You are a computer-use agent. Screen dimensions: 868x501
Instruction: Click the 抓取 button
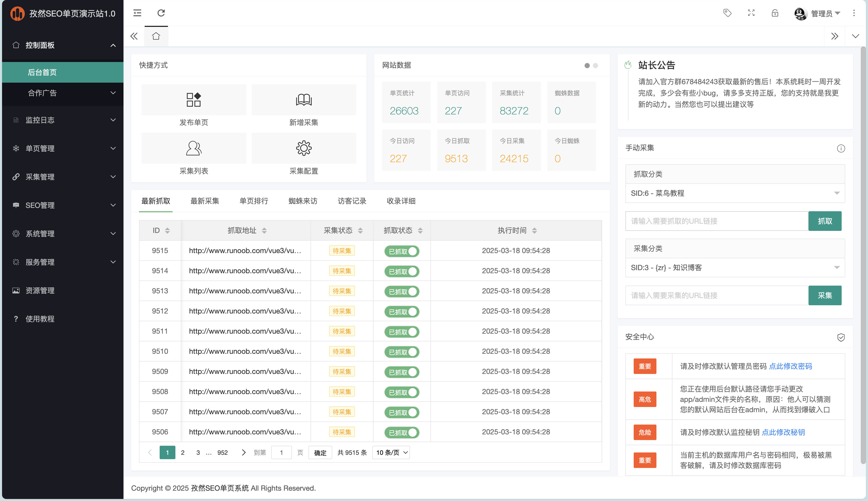[825, 221]
